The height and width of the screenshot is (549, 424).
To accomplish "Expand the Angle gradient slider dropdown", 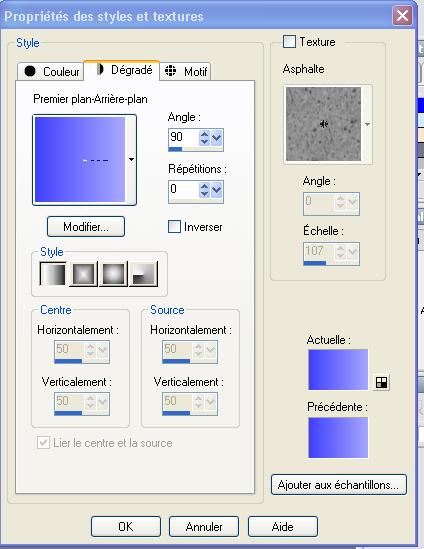I will pos(217,137).
